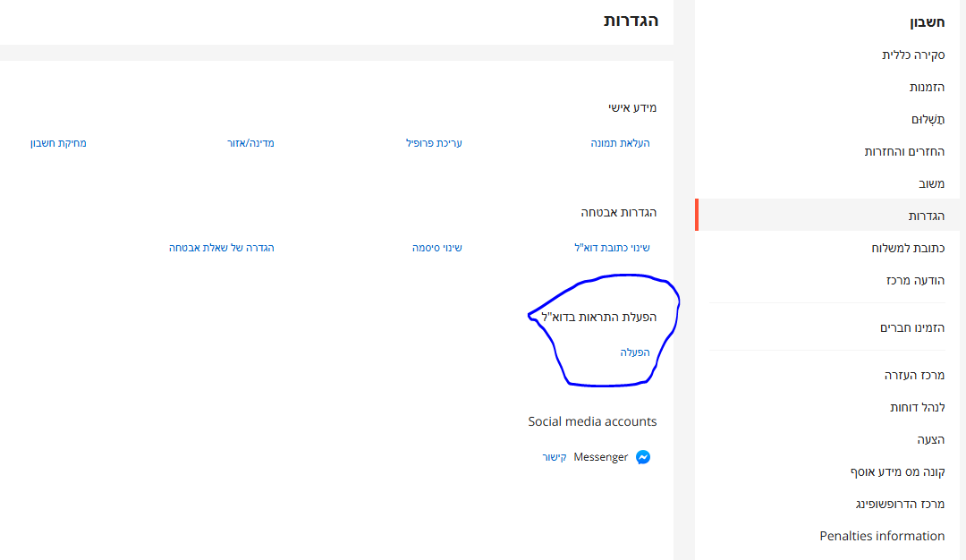Open קונה מס מידע אוסף item
The width and height of the screenshot is (966, 560).
(898, 472)
